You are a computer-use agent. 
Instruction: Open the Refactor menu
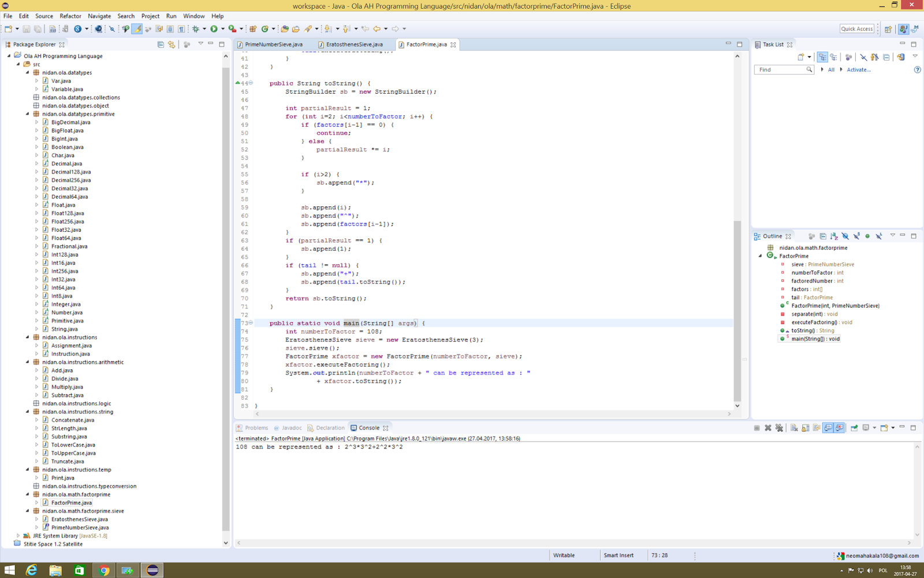(70, 16)
